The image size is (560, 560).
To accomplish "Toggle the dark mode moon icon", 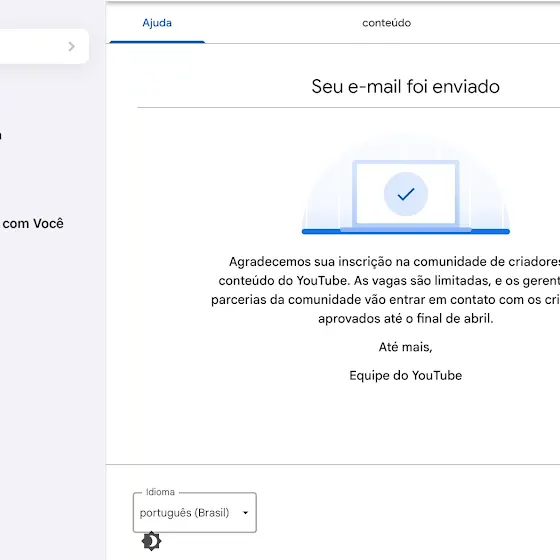I will tap(151, 541).
